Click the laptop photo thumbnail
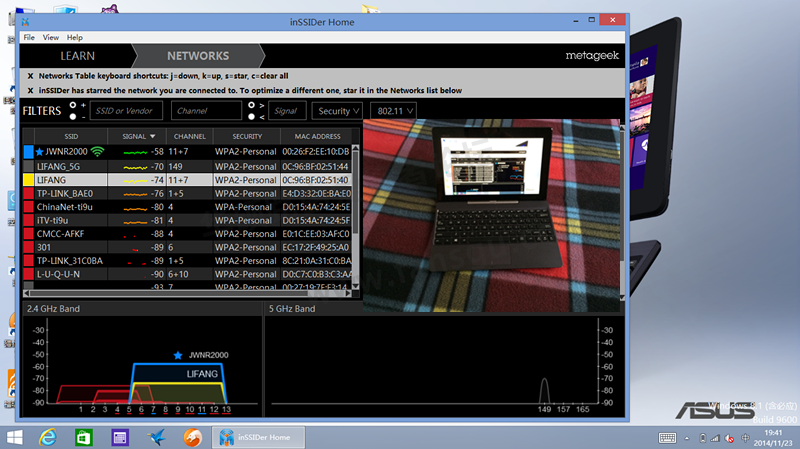Viewport: 800px width, 449px height. pos(491,215)
